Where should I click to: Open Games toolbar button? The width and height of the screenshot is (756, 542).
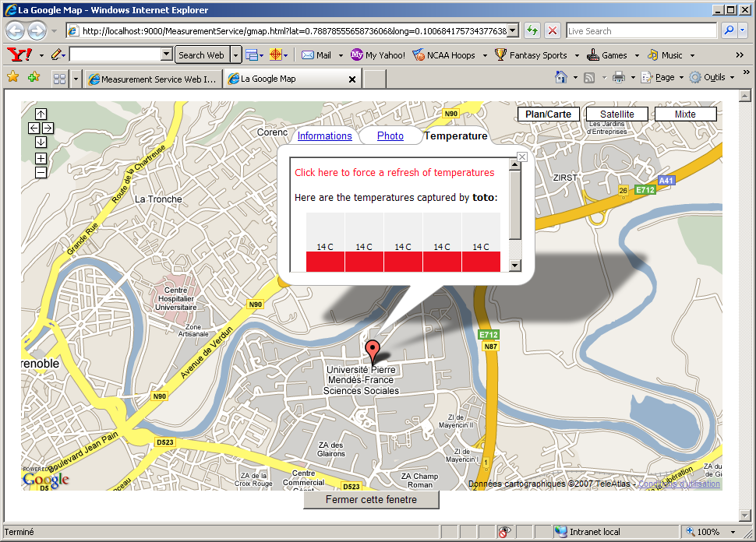607,55
